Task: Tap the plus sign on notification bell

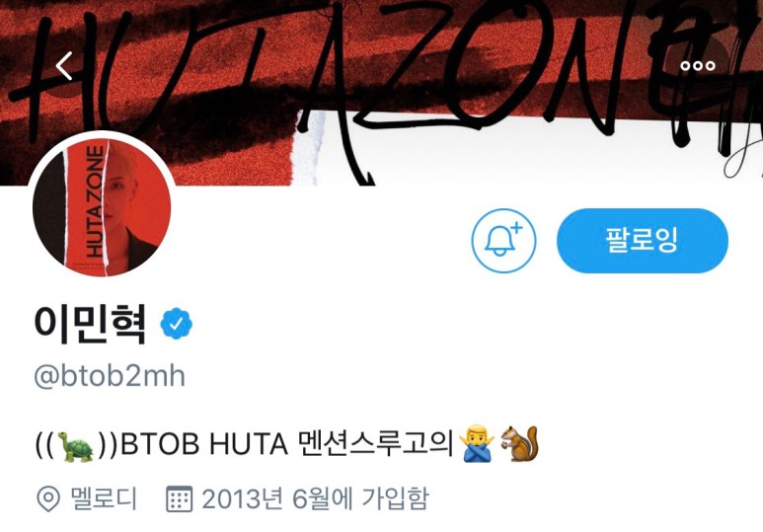Action: tap(516, 227)
